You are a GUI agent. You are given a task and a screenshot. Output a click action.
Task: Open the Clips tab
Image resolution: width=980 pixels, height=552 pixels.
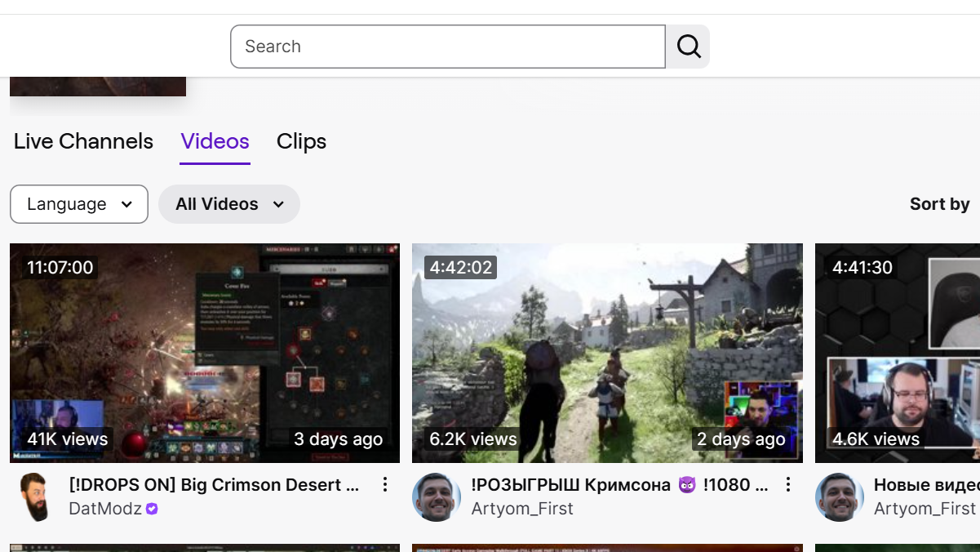click(x=301, y=141)
